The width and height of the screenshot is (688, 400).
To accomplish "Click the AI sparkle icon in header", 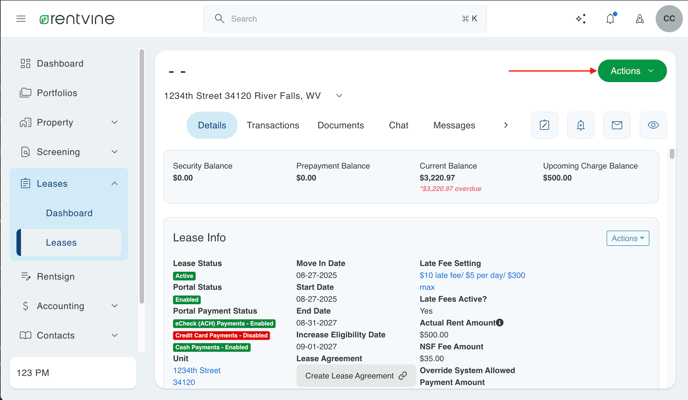I will pos(581,19).
